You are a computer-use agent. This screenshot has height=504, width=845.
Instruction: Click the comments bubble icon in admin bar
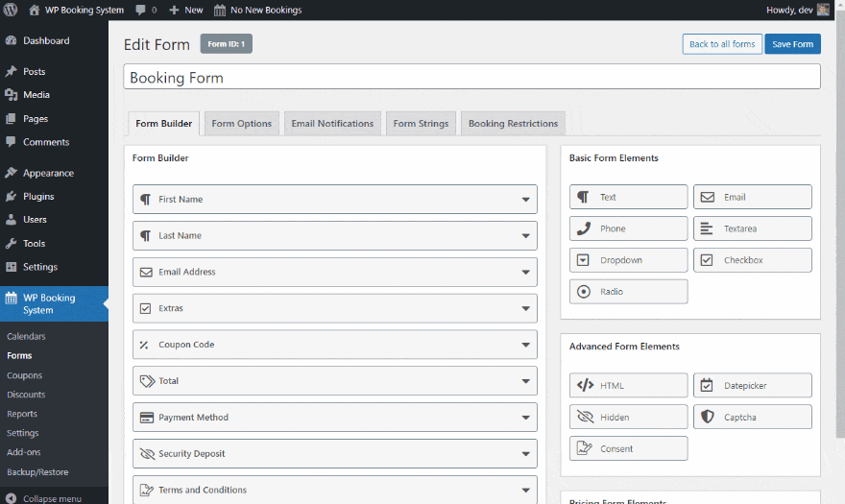point(141,11)
